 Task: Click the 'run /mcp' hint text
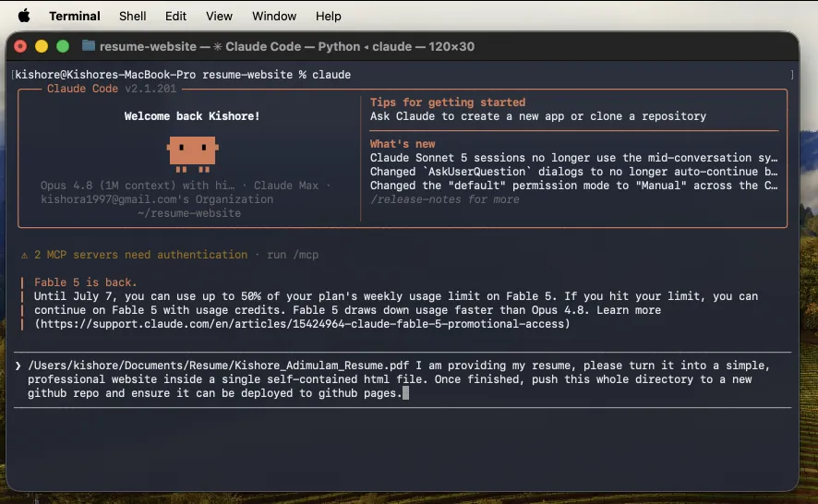[x=293, y=255]
